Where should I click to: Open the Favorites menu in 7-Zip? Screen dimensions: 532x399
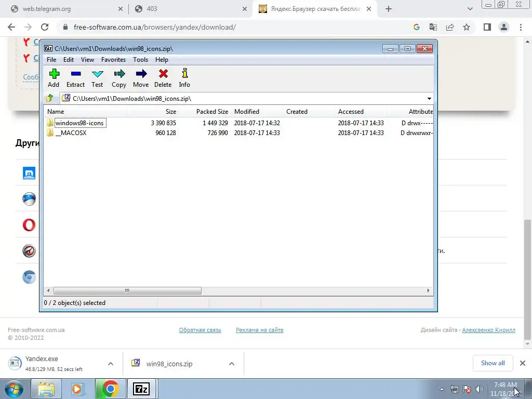coord(113,60)
